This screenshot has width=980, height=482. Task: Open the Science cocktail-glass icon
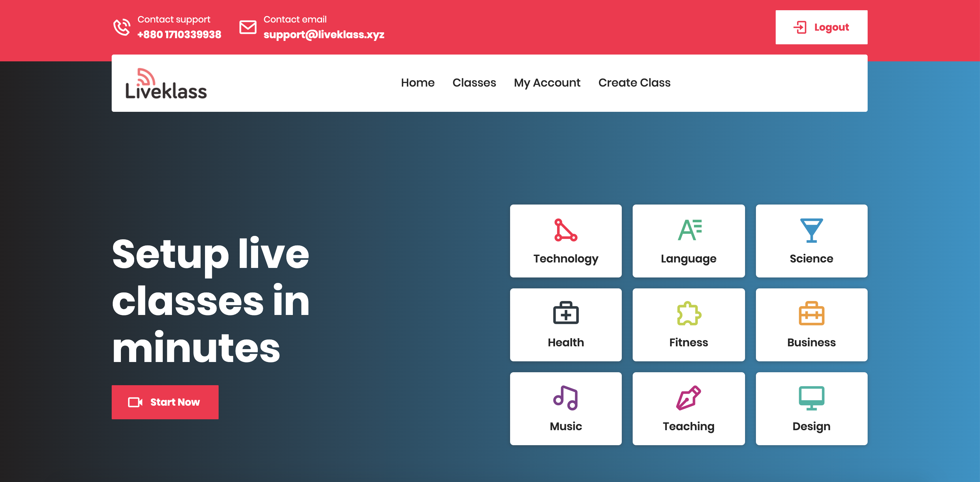[811, 230]
